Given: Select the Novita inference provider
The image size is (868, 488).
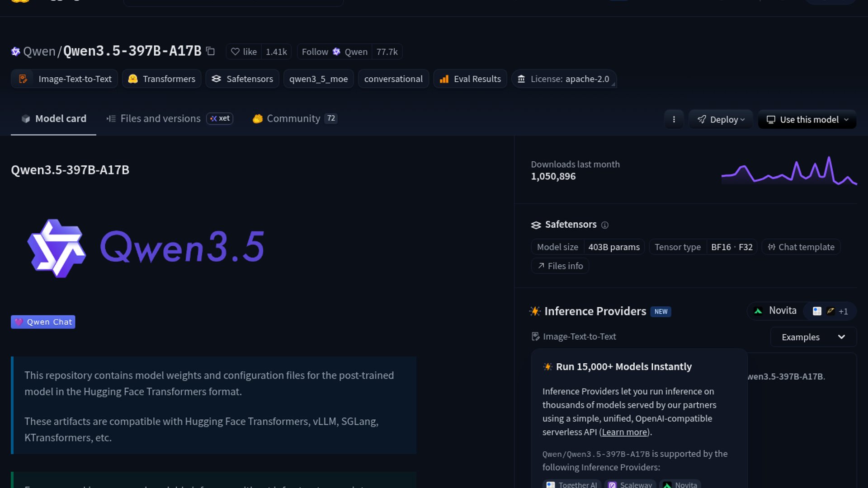Looking at the screenshot, I should pyautogui.click(x=776, y=311).
